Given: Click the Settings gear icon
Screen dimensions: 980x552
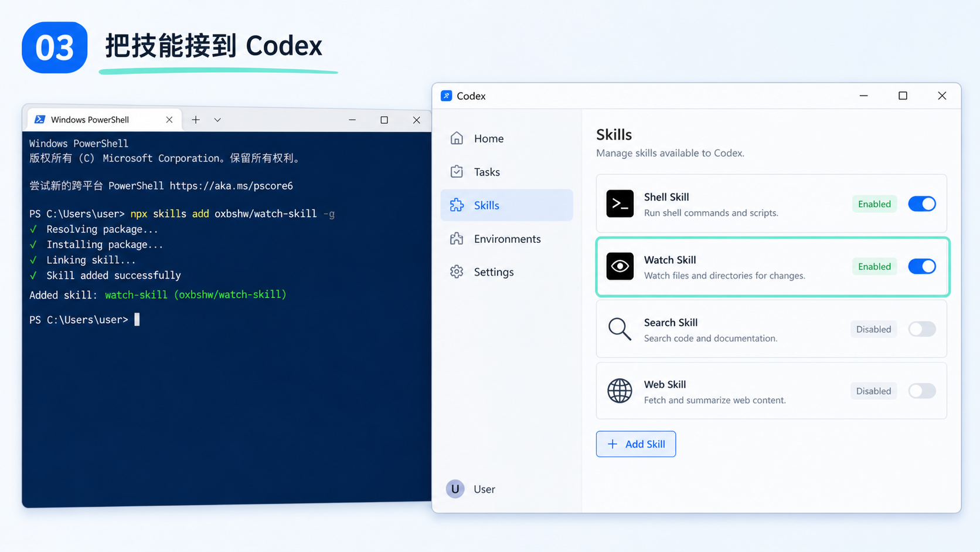Looking at the screenshot, I should (x=457, y=272).
